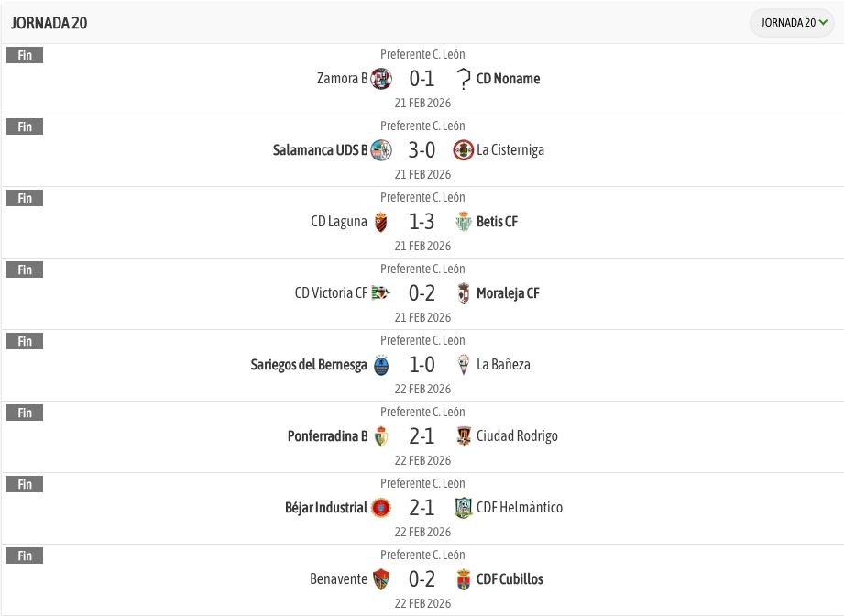Click the Betis CF team crest

464,222
